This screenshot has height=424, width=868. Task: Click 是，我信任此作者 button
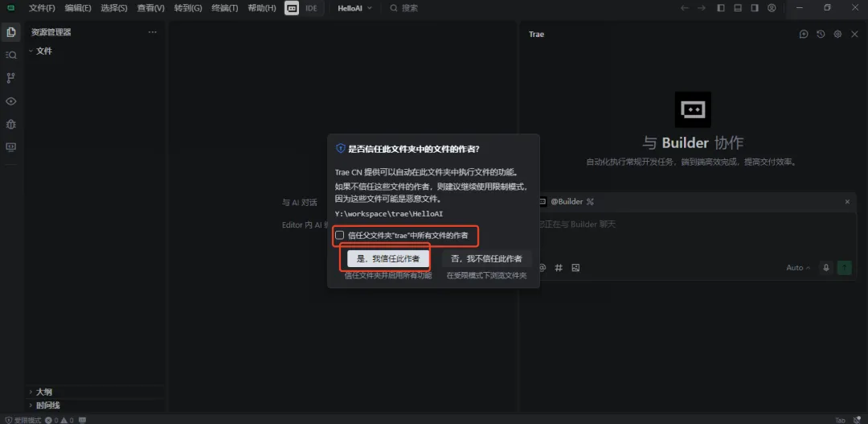point(388,258)
